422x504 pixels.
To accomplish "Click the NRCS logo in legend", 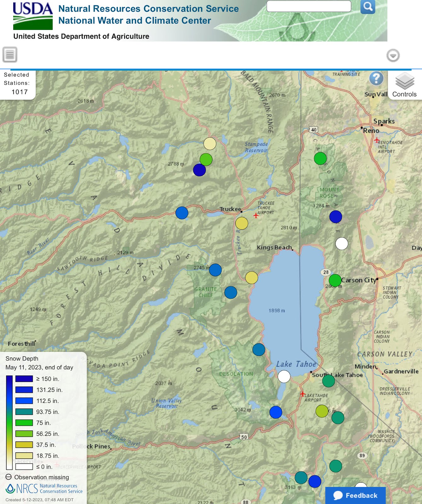I will coord(44,489).
